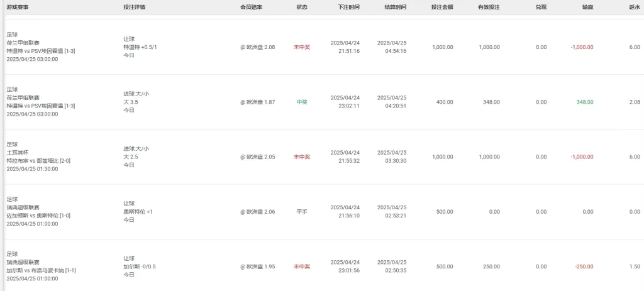Image resolution: width=644 pixels, height=291 pixels.
Task: Click the green 中奖 status label
Action: 302,102
